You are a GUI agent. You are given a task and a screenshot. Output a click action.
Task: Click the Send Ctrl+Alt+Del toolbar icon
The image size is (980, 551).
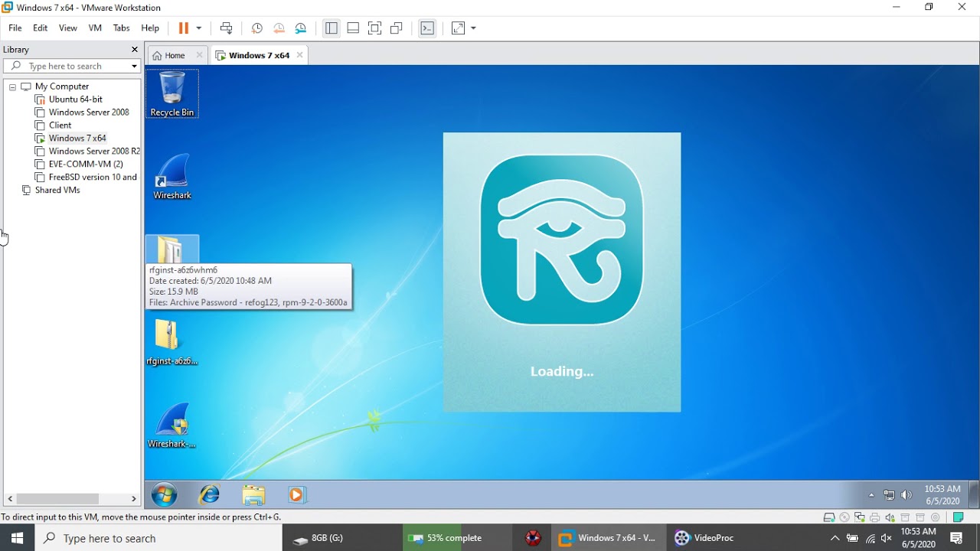click(226, 28)
